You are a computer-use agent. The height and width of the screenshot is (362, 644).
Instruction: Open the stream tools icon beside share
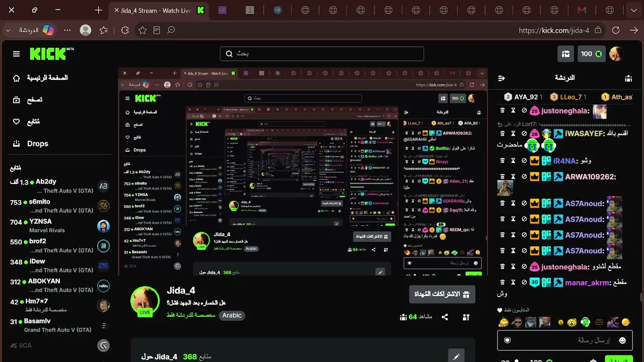[466, 317]
